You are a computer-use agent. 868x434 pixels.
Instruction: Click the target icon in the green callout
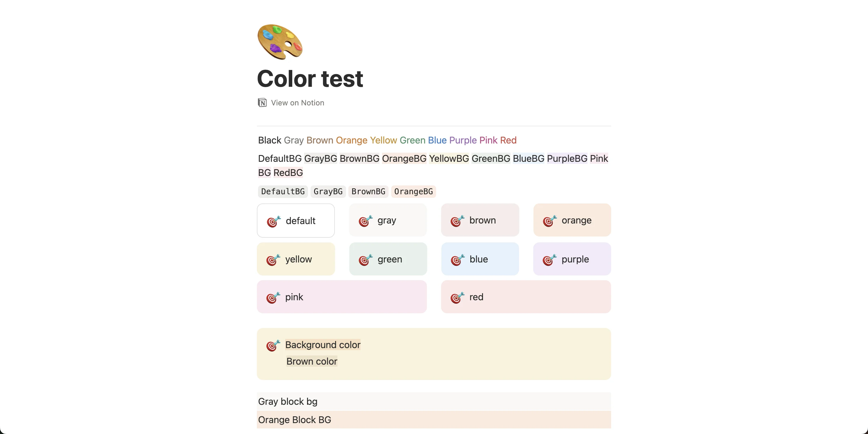(364, 260)
